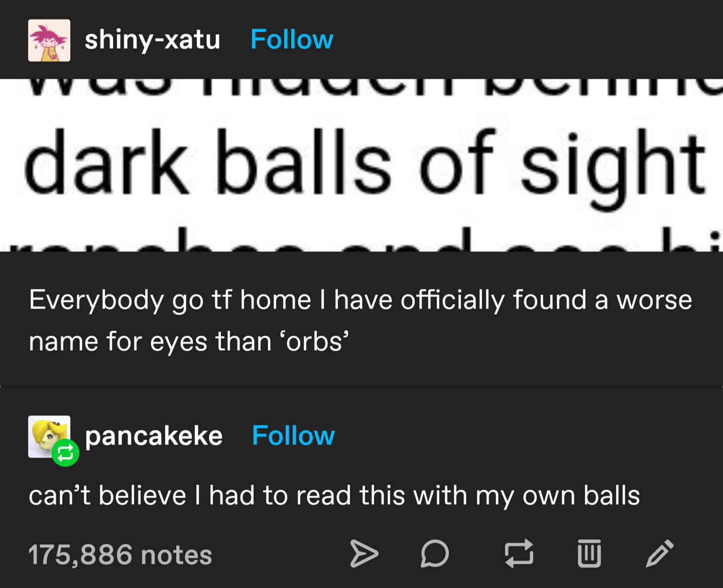The image size is (723, 588).
Task: Open the 175,886 notes list
Action: point(119,554)
